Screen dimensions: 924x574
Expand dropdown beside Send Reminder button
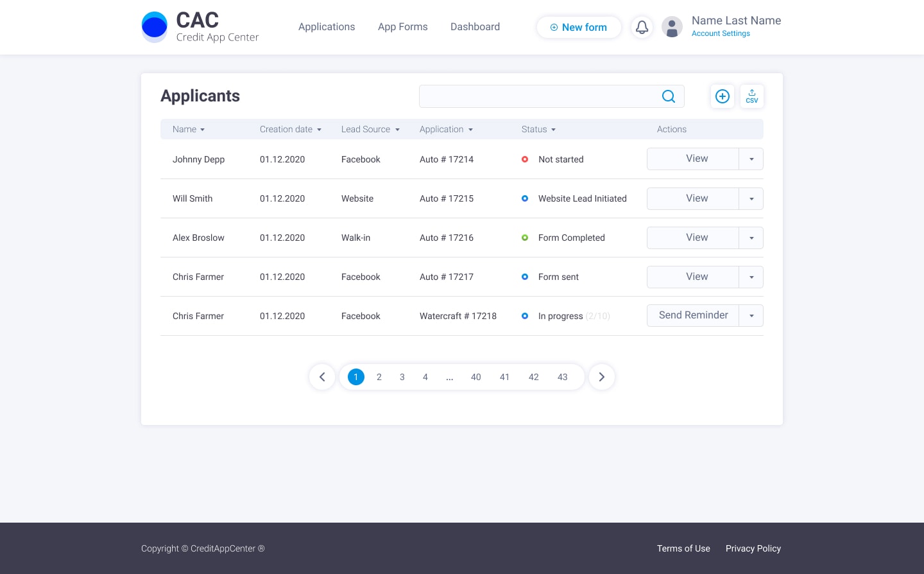pos(751,315)
